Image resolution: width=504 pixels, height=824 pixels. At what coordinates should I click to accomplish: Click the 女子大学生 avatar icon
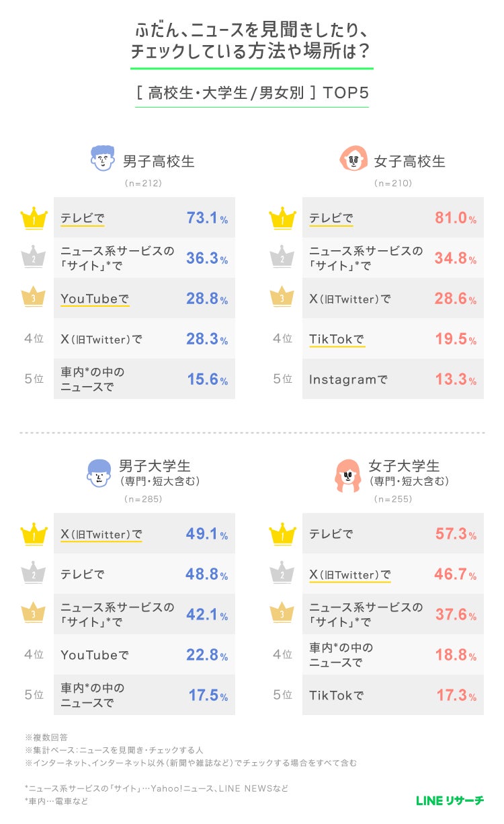coord(348,475)
